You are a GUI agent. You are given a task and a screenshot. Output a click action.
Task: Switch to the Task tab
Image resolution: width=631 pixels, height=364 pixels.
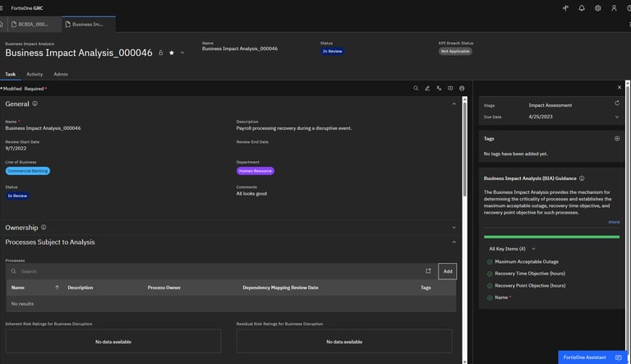11,74
